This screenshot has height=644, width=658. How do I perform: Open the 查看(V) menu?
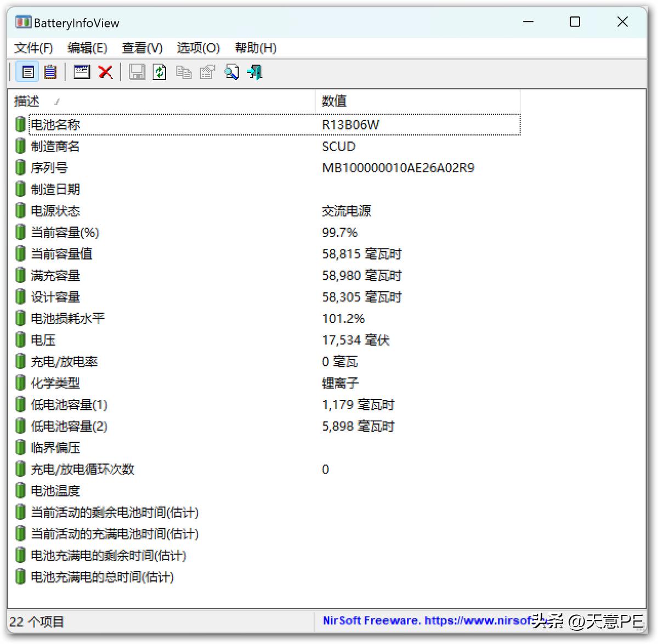(x=141, y=48)
